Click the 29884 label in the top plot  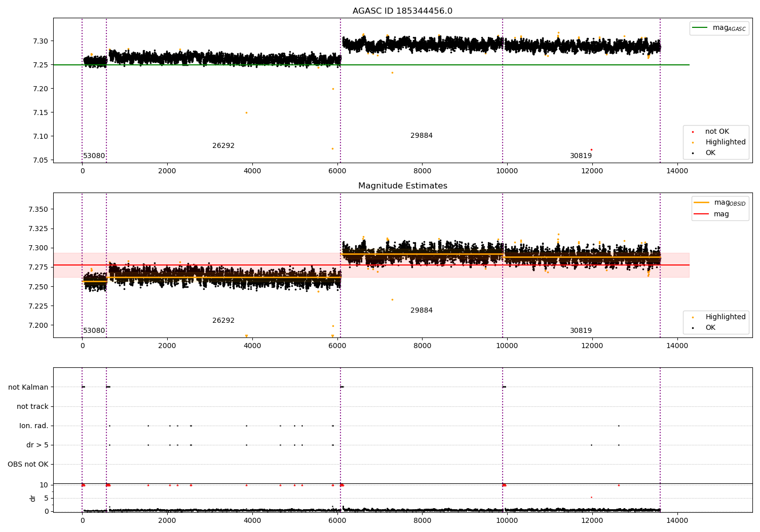coord(422,136)
